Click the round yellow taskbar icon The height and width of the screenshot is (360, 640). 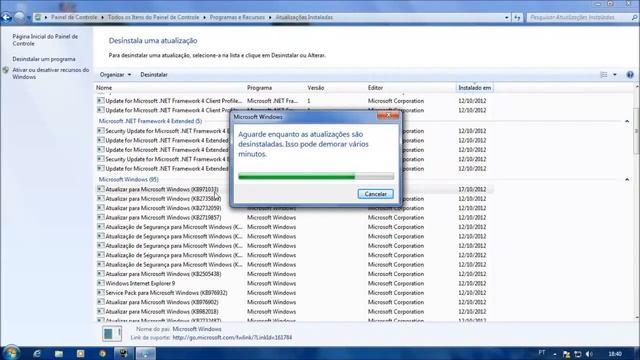[x=102, y=353]
